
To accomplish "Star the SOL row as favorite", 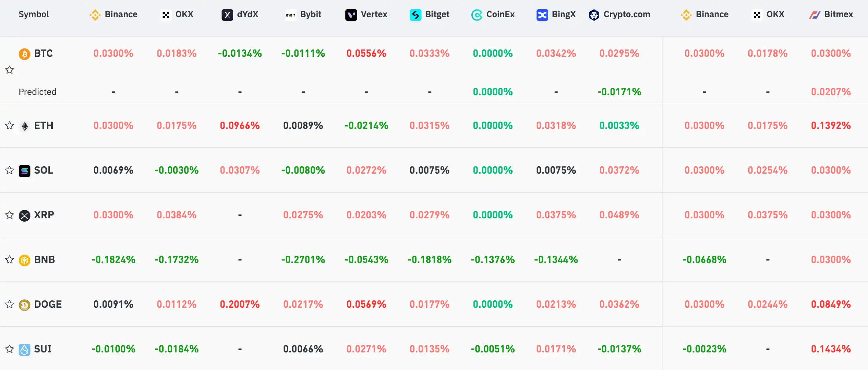I will click(10, 170).
